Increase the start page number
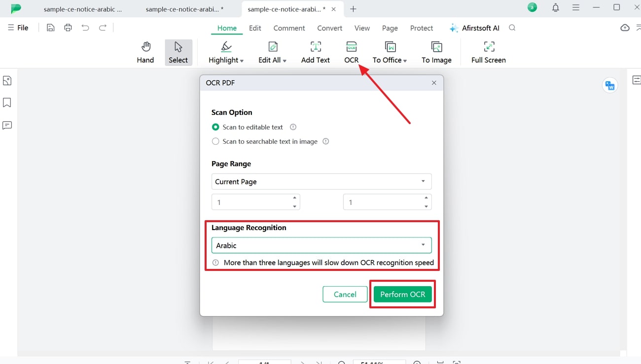641x364 pixels. coord(294,198)
